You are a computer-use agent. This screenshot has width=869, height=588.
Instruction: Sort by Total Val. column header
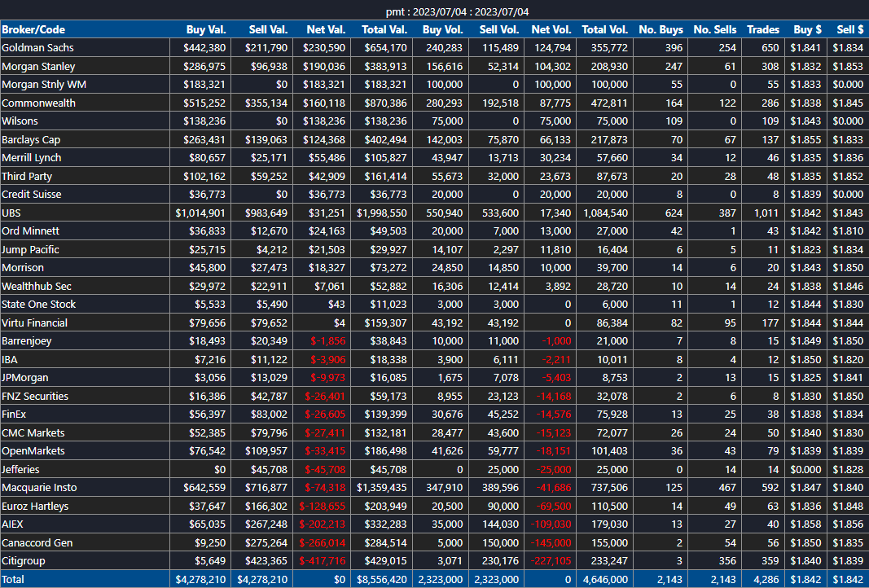(x=384, y=30)
